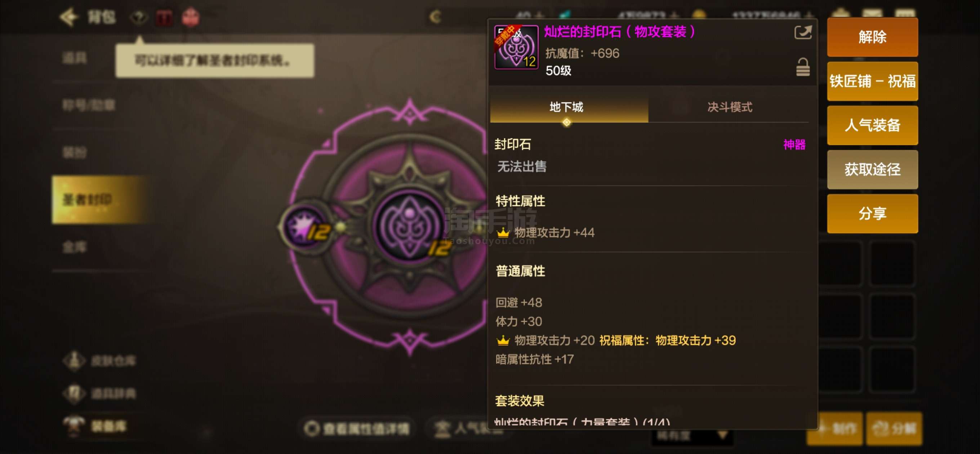Select the center sealing stone emblem

point(409,226)
